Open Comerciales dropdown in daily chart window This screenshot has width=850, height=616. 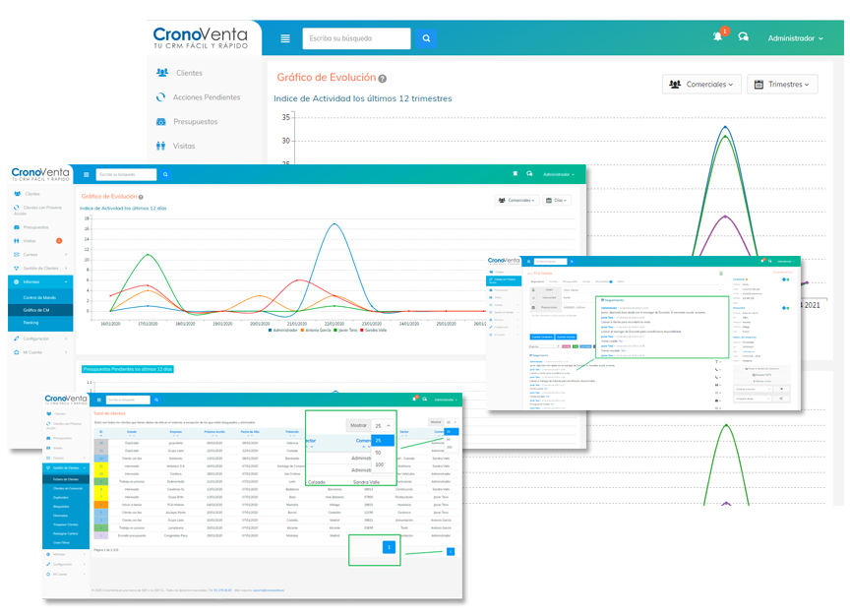(x=516, y=200)
